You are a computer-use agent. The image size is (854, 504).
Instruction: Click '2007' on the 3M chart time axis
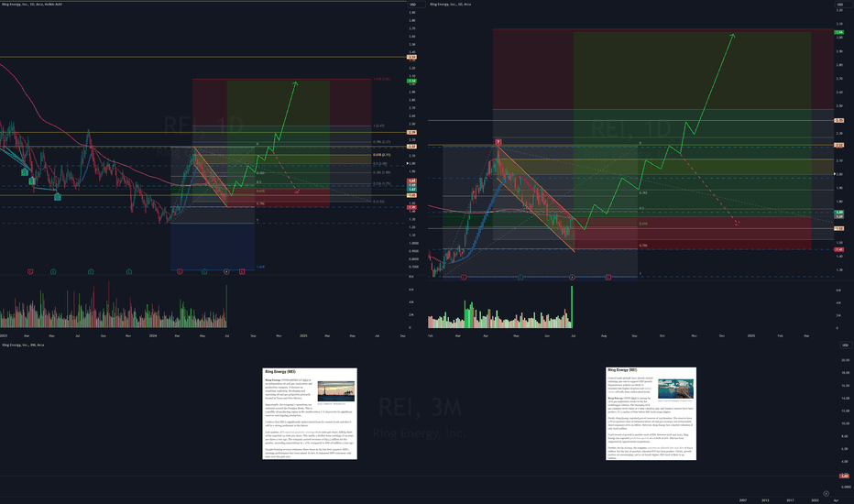pyautogui.click(x=743, y=500)
